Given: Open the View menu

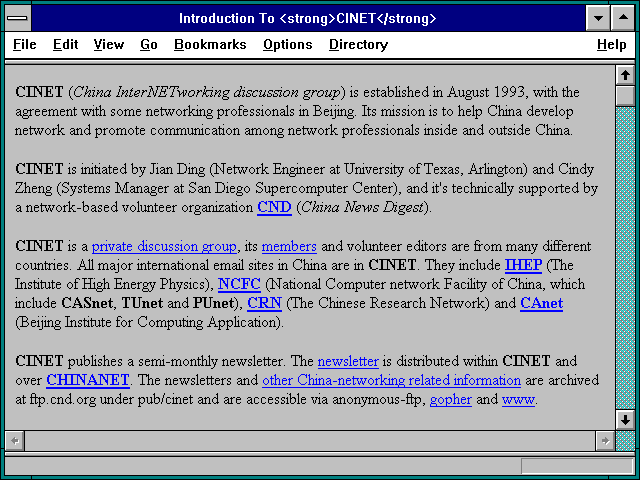Looking at the screenshot, I should click(109, 44).
